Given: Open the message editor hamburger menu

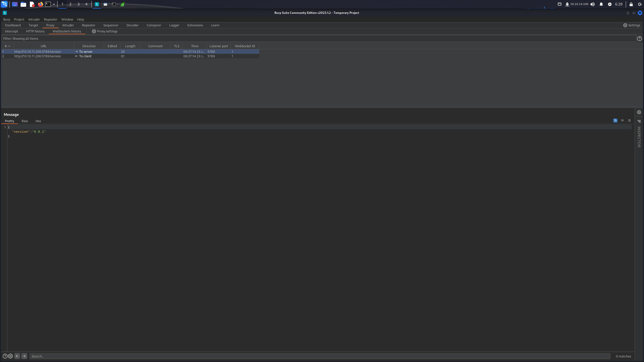Looking at the screenshot, I should 629,121.
